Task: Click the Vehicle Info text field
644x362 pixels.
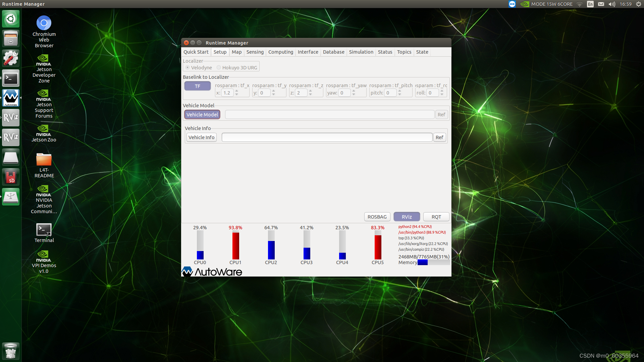Action: coord(327,137)
